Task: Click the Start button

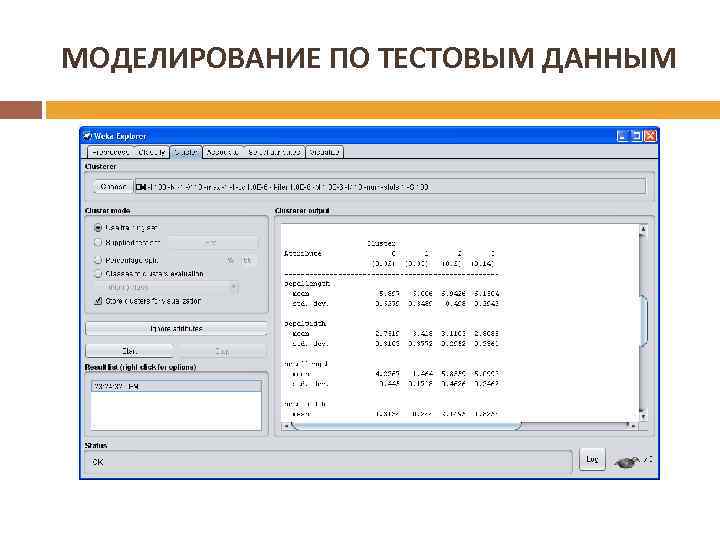Action: click(129, 351)
